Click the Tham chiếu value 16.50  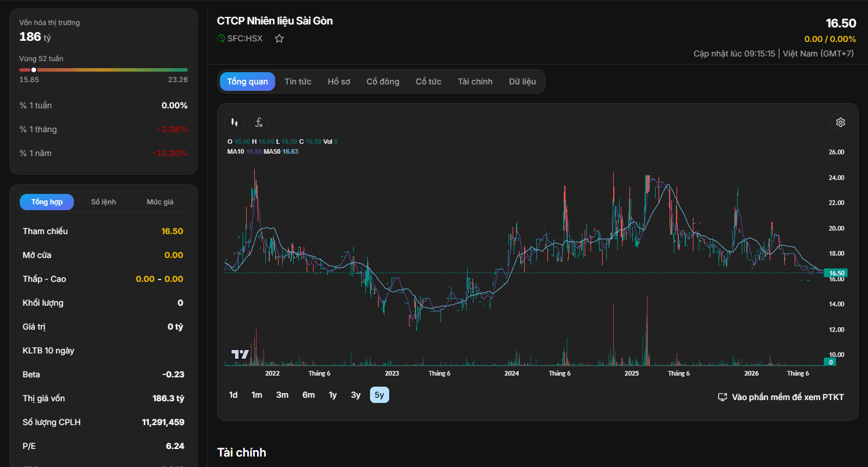[x=172, y=231]
